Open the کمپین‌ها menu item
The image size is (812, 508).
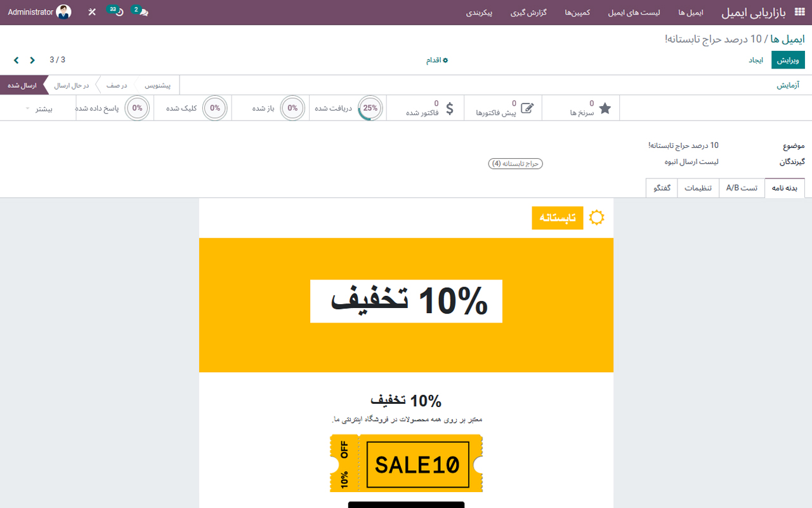[x=577, y=13]
